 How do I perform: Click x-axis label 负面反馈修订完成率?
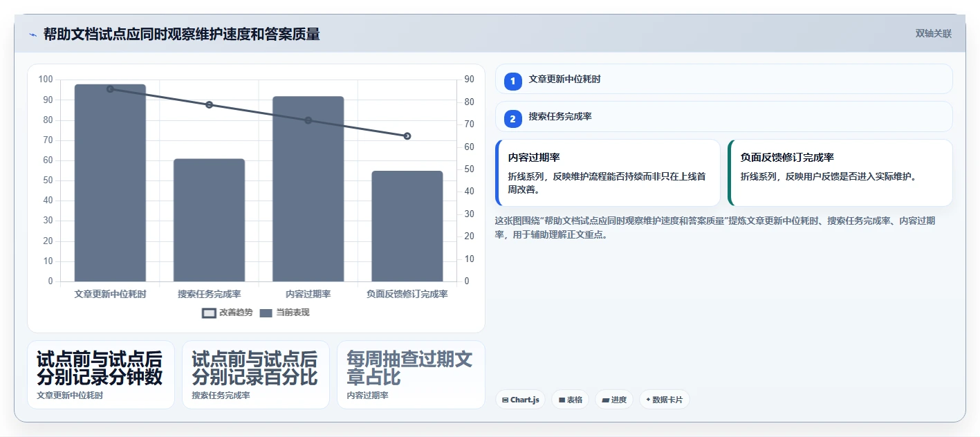pyautogui.click(x=407, y=294)
